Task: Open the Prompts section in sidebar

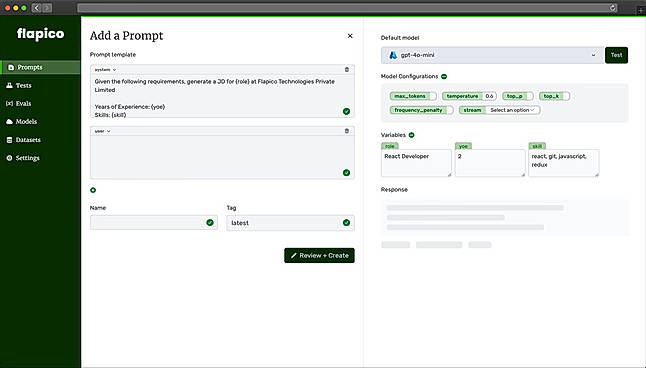Action: tap(40, 67)
